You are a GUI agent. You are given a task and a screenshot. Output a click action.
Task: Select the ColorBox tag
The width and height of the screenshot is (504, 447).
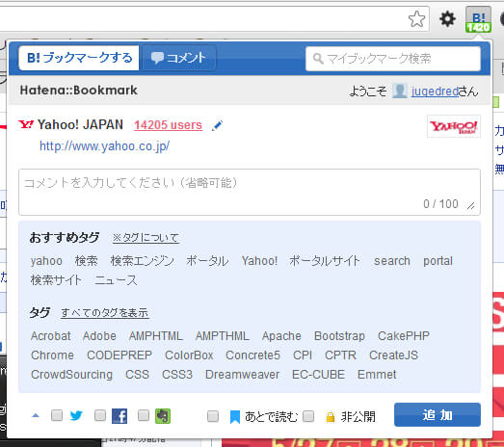tap(189, 355)
